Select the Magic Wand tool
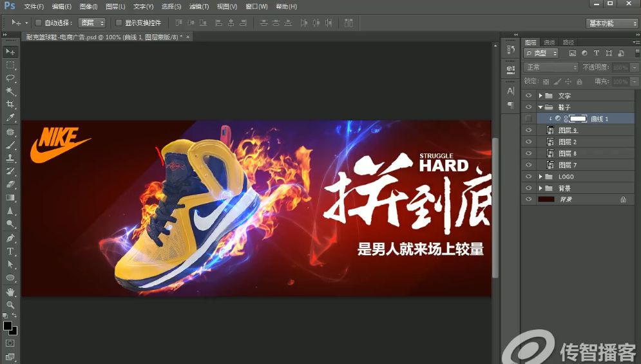Screen dimensions: 641x364 point(10,91)
